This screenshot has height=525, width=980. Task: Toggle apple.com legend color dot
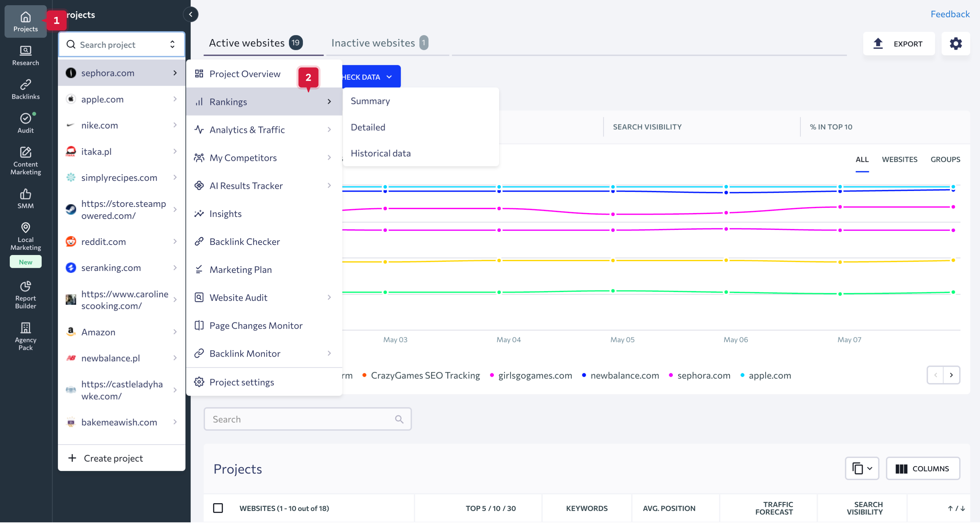pyautogui.click(x=742, y=376)
